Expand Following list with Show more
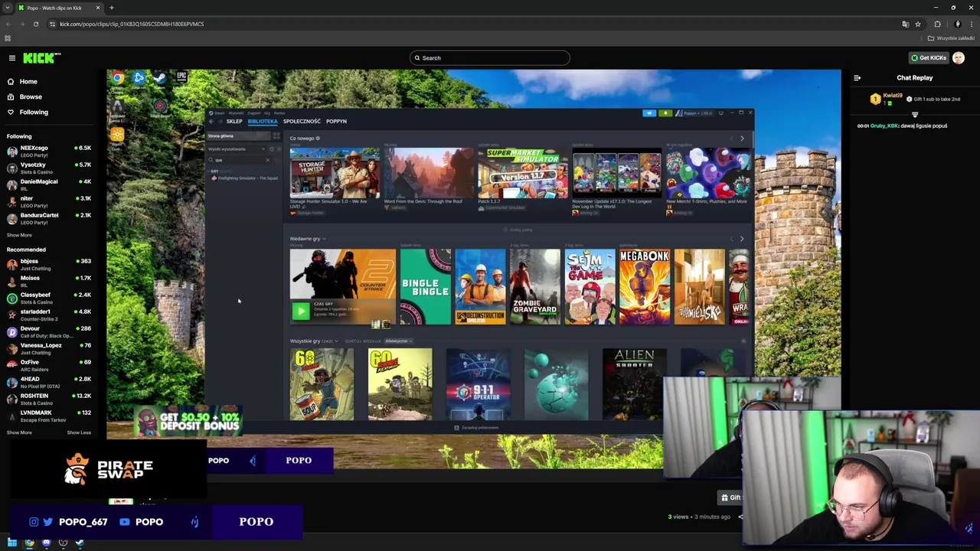Viewport: 980px width, 551px height. click(x=19, y=235)
